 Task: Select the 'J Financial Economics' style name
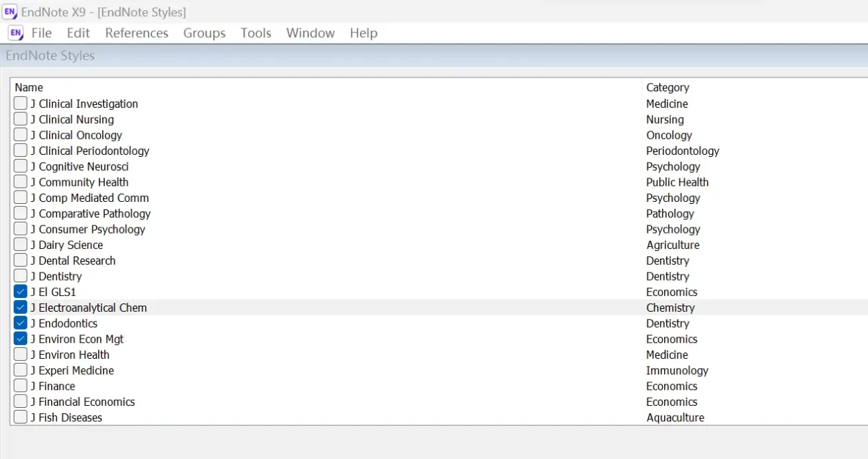coord(83,402)
